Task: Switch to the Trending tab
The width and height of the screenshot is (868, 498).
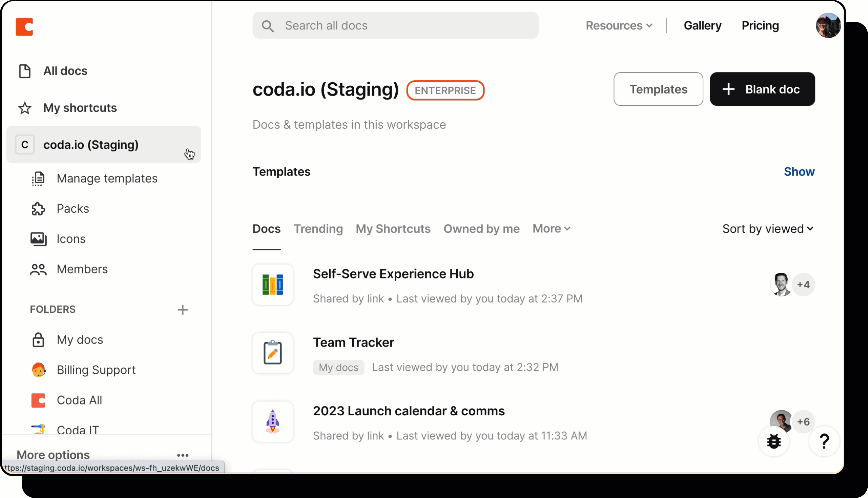Action: (318, 228)
